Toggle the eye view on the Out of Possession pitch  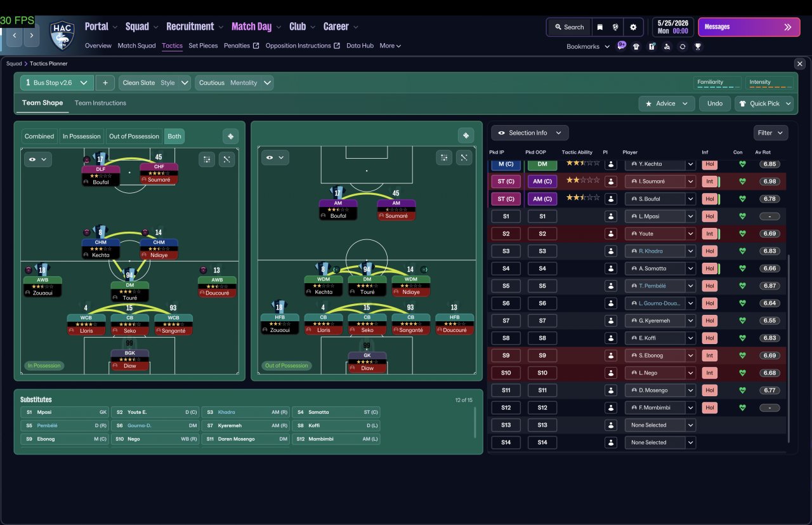[x=274, y=157]
